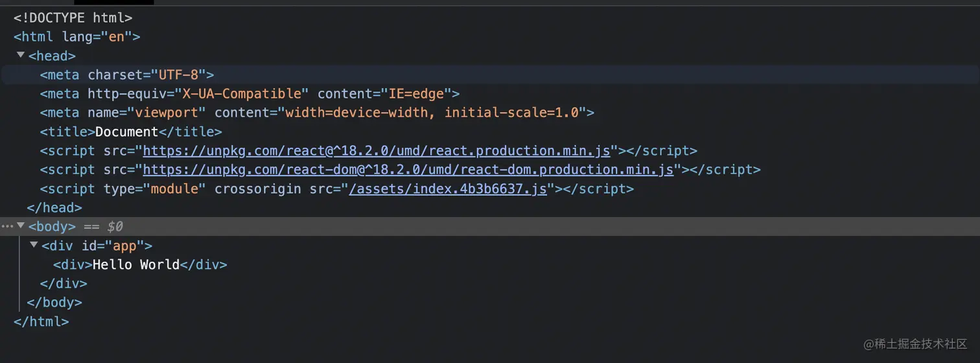Viewport: 980px width, 363px height.
Task: Open the react-dom.production.min.js unpkg link
Action: point(408,169)
